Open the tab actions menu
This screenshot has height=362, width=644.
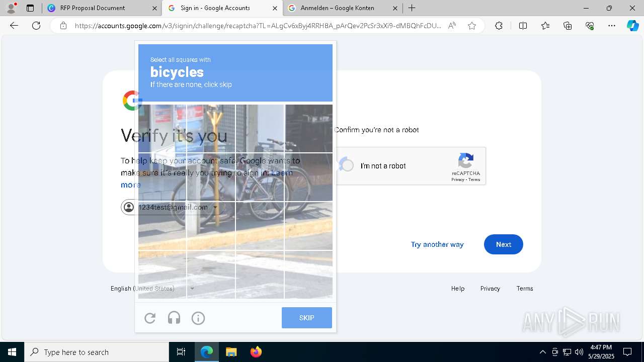pos(30,8)
